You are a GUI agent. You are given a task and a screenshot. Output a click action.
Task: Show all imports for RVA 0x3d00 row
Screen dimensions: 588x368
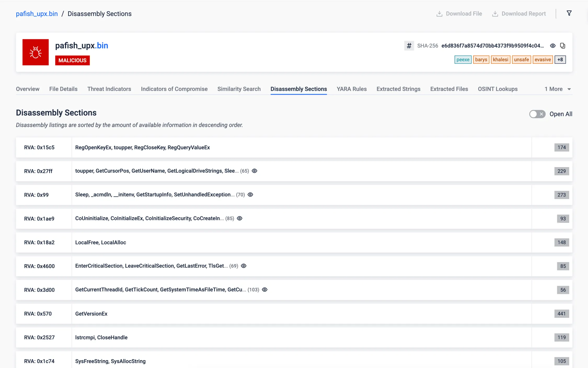264,290
